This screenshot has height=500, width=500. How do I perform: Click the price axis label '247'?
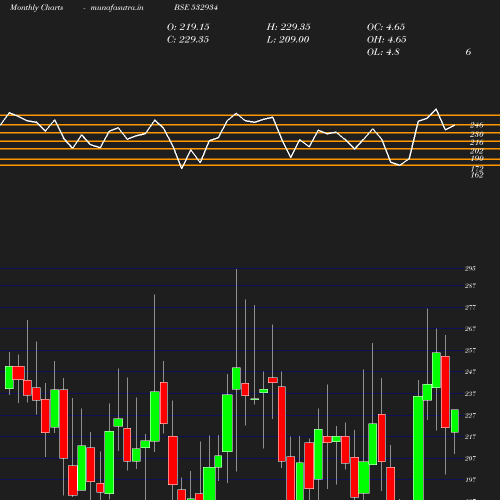470,372
